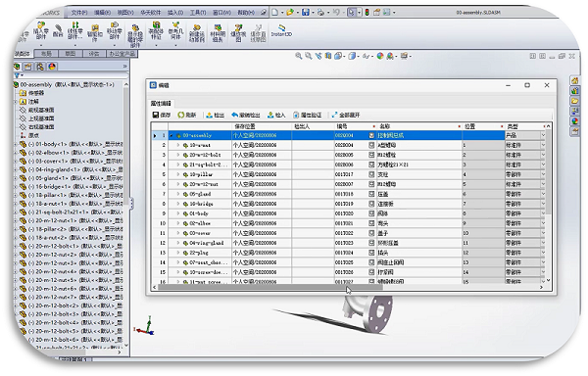Click the Instant3D toolbar icon
The image size is (588, 376).
(x=281, y=30)
